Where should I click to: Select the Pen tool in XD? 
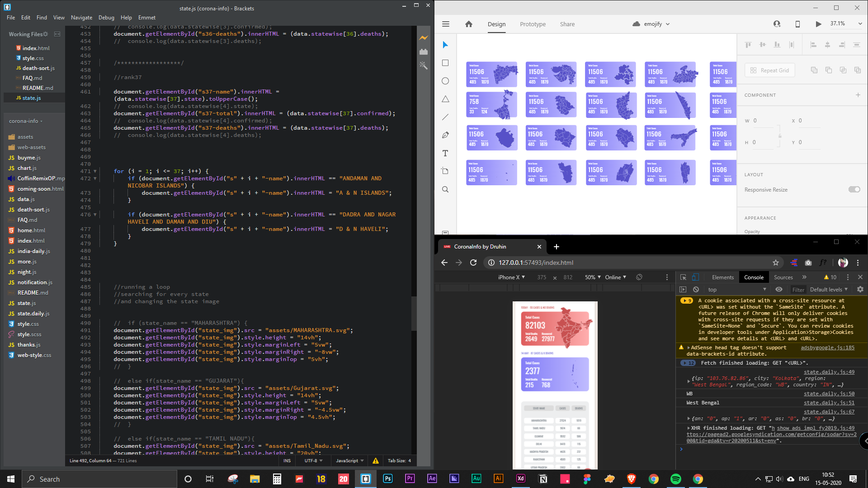445,135
